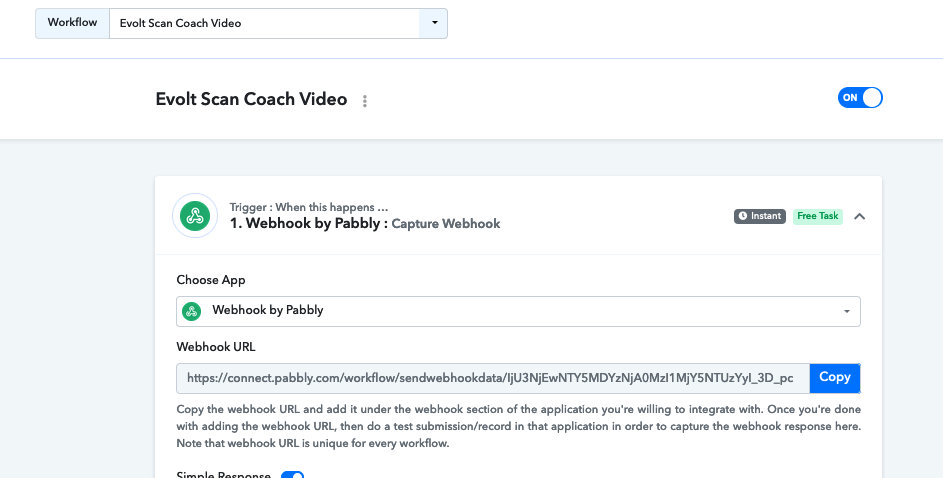Copy the webhook URL
This screenshot has width=943, height=478.
[x=835, y=378]
